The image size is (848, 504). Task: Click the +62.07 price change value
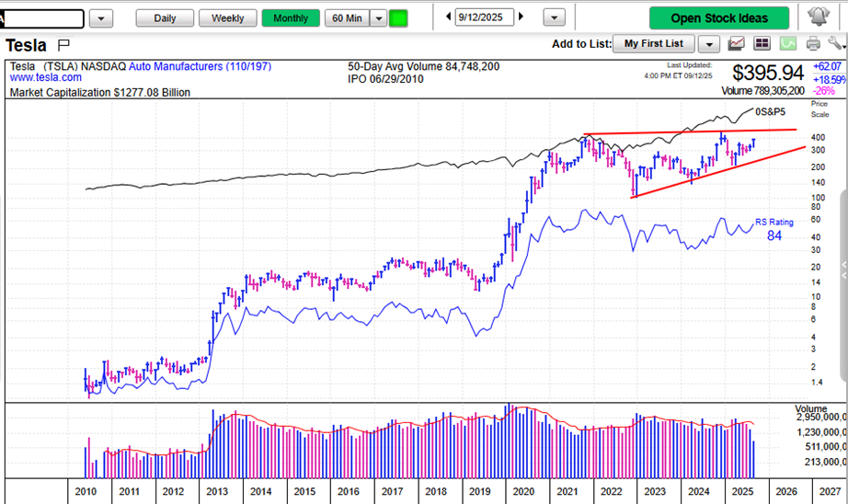(827, 66)
